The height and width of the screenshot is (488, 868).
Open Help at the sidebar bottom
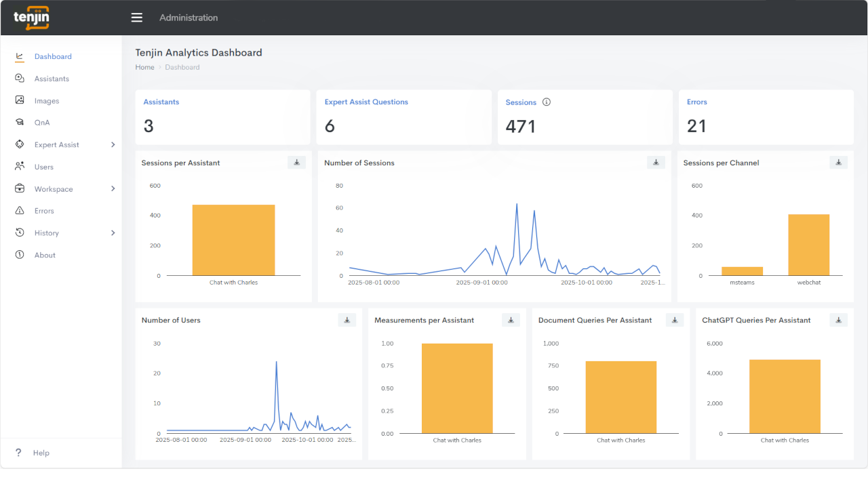pyautogui.click(x=41, y=453)
